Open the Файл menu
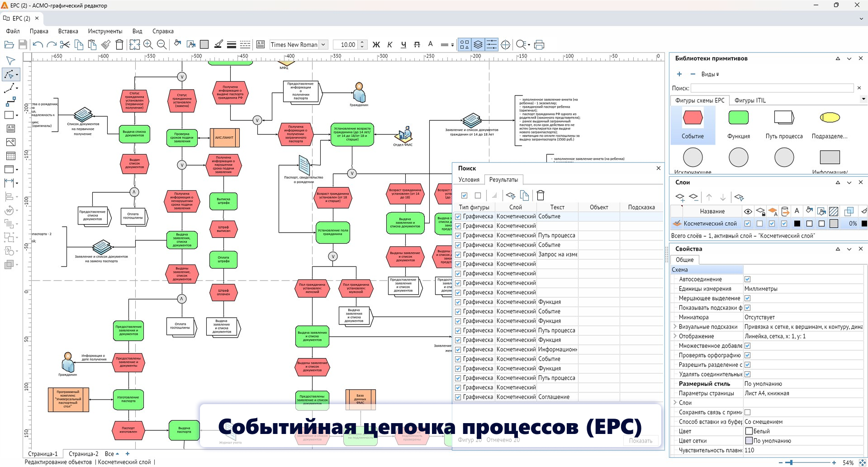The height and width of the screenshot is (467, 868). pyautogui.click(x=13, y=31)
